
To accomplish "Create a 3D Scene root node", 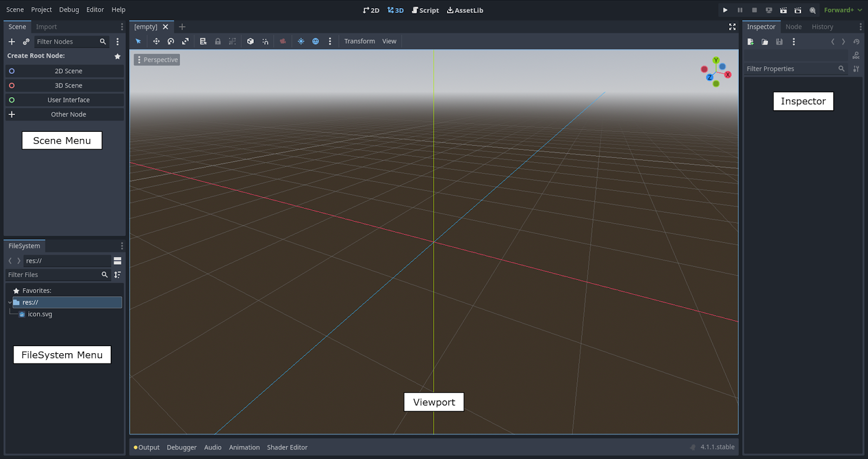I will [x=65, y=86].
